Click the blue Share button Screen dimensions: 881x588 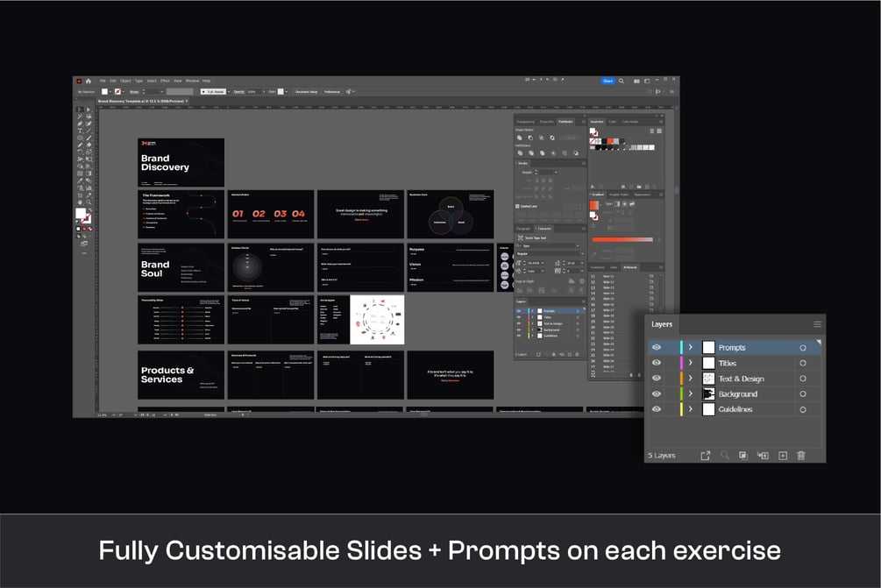tap(608, 81)
